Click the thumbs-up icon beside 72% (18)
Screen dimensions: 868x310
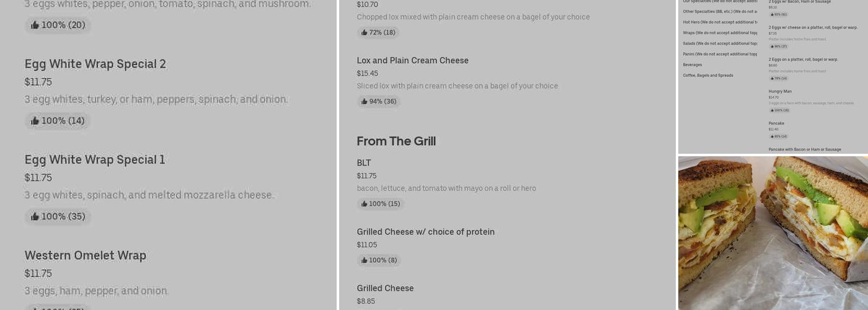pyautogui.click(x=365, y=33)
